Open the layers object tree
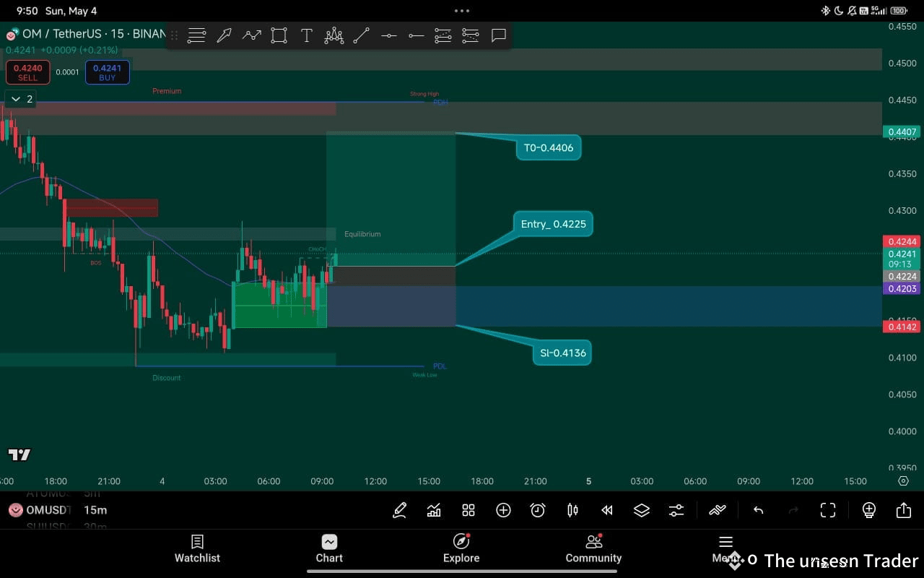Viewport: 924px width, 578px height. (x=642, y=510)
